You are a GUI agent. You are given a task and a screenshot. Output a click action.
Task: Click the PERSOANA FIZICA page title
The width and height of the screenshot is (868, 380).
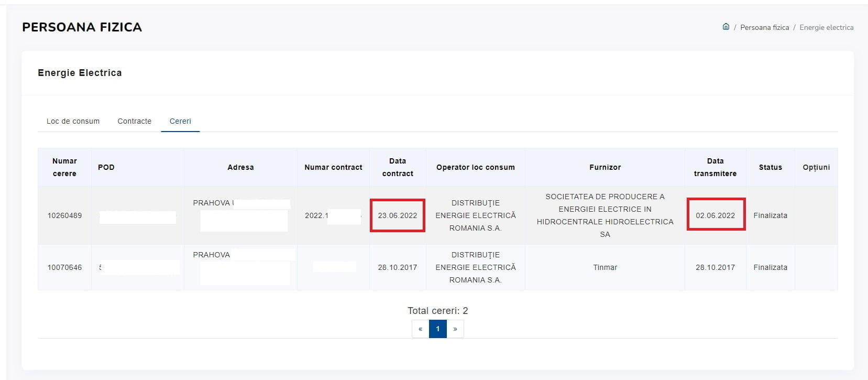tap(82, 27)
